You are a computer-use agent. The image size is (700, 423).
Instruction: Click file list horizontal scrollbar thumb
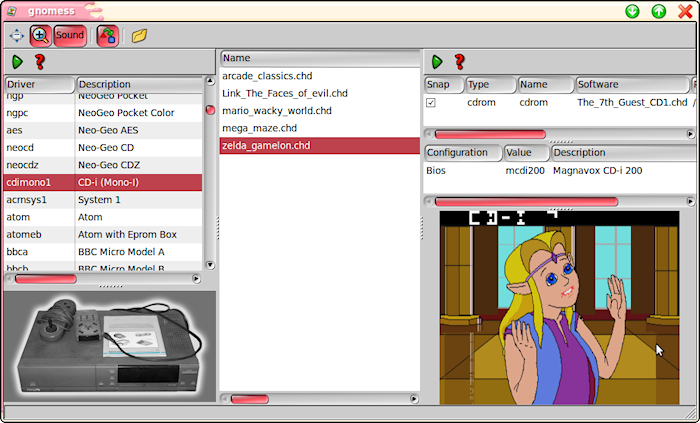click(x=250, y=399)
